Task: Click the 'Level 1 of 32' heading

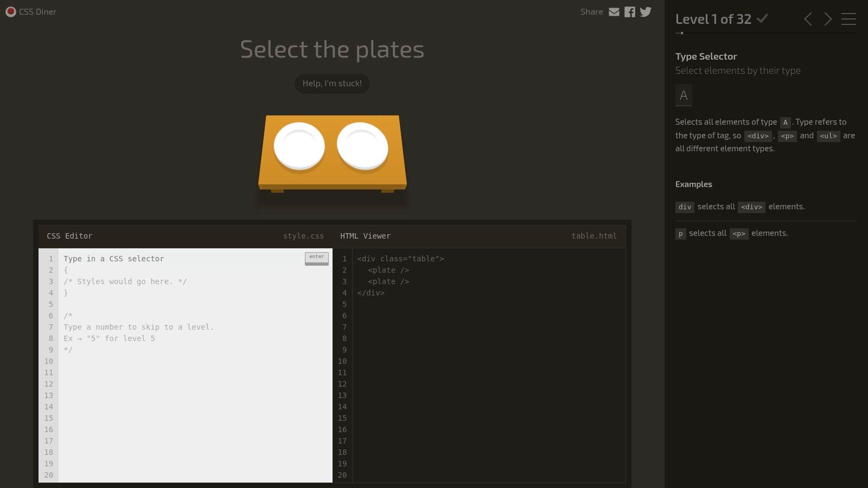Action: (x=713, y=19)
